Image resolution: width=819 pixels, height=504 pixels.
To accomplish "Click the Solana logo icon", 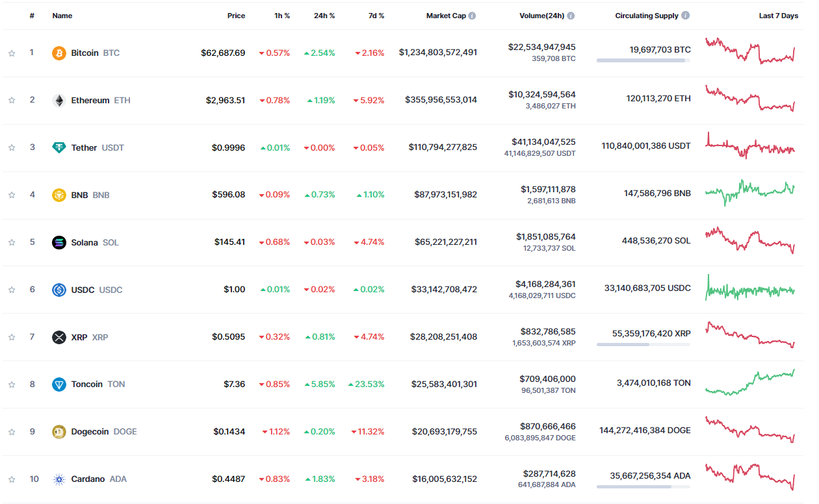I will coord(59,242).
